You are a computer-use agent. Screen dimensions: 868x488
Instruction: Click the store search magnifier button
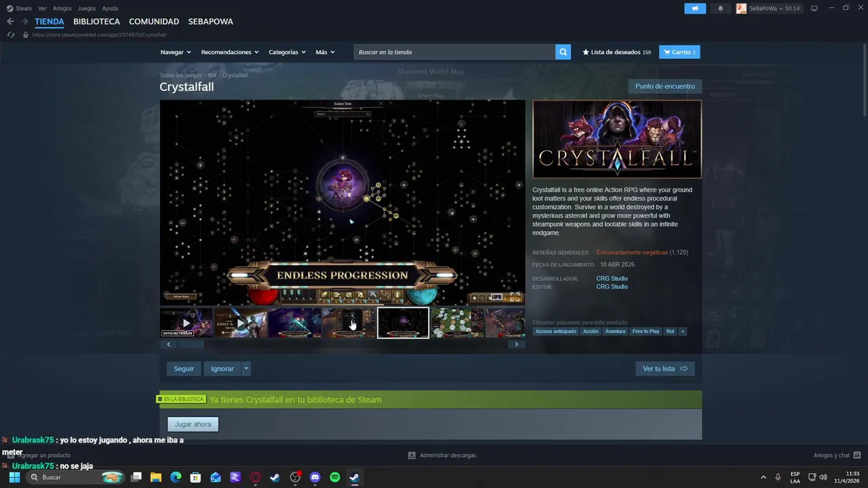click(563, 52)
